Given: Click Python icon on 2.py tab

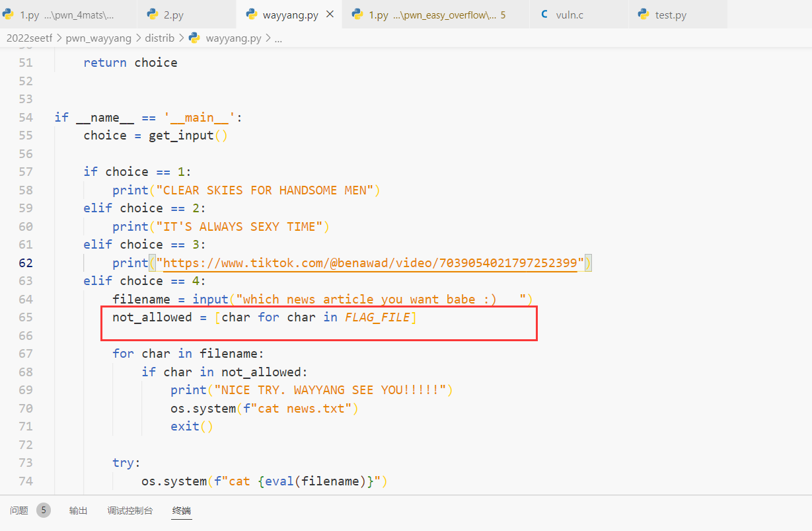Looking at the screenshot, I should (153, 15).
